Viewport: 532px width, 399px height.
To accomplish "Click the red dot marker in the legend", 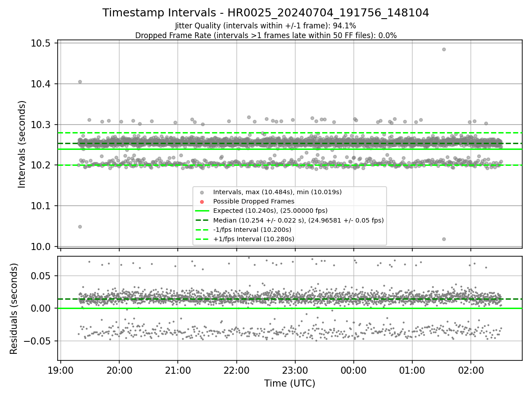I will 202,202.
